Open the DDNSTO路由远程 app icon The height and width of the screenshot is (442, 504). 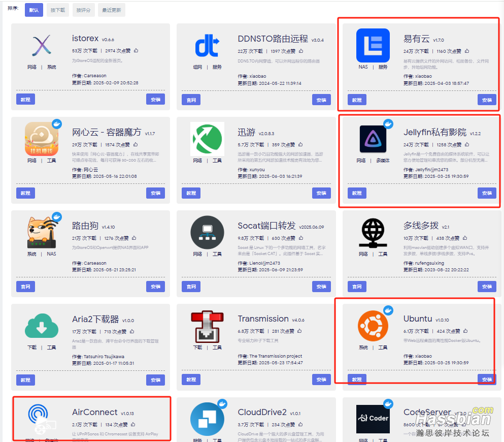pos(207,46)
